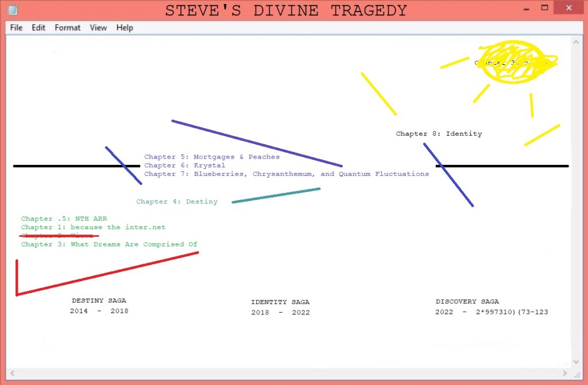Click the vertical scrollbar's down arrow
Screen dimensions: 588x385
pyautogui.click(x=577, y=361)
